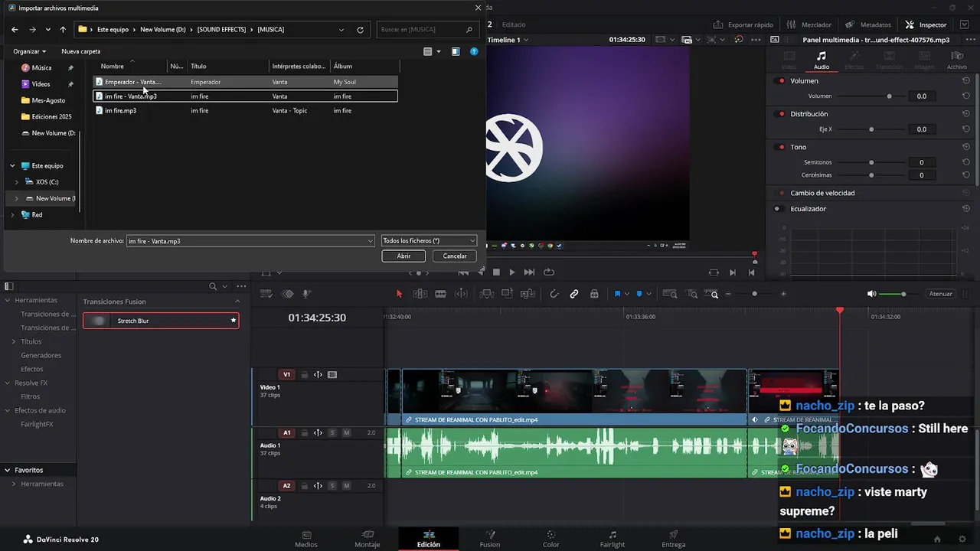Click the full extent zoom icon
This screenshot has width=980, height=551.
click(x=670, y=294)
